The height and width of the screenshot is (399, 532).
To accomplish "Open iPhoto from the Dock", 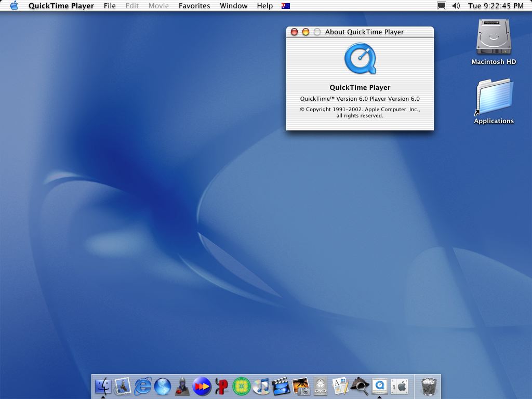I will 301,386.
